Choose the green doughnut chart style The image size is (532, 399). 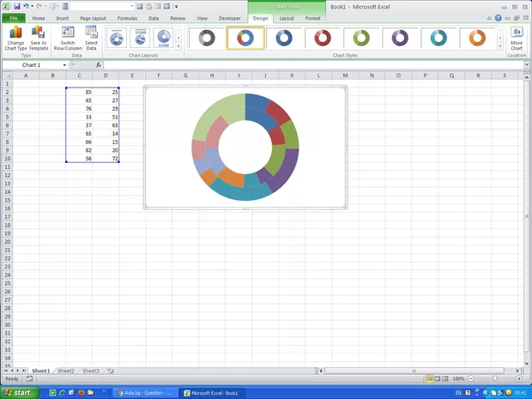coord(361,38)
